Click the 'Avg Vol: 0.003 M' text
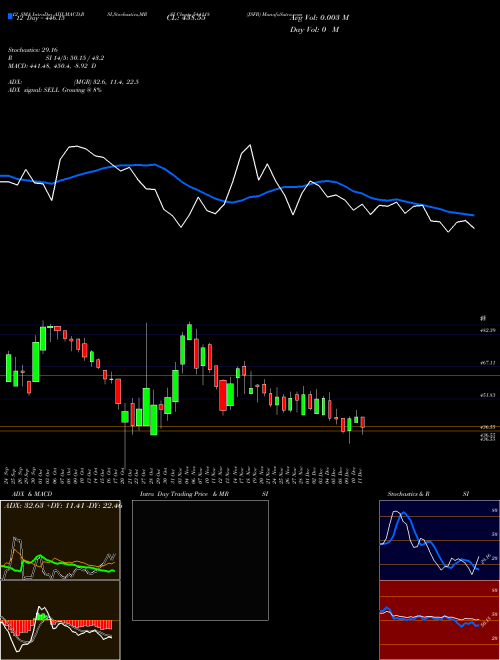Viewport: 500px width, 660px height. [x=319, y=18]
